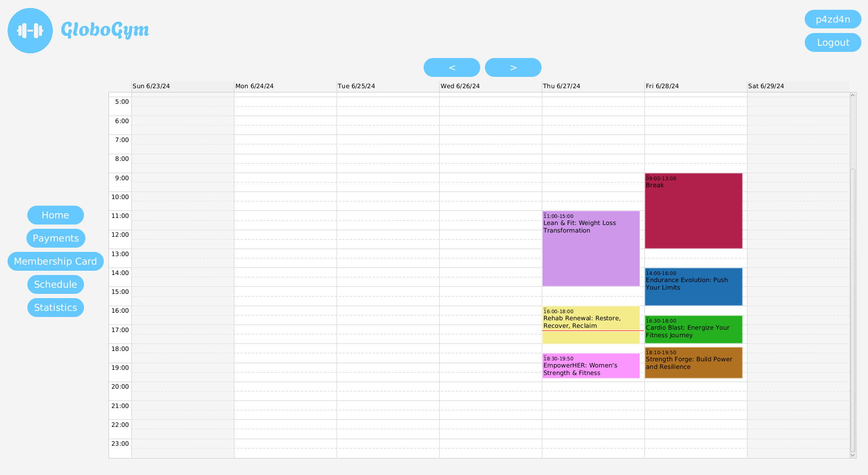The width and height of the screenshot is (868, 475).
Task: Select the Strength Forge class block
Action: click(693, 363)
